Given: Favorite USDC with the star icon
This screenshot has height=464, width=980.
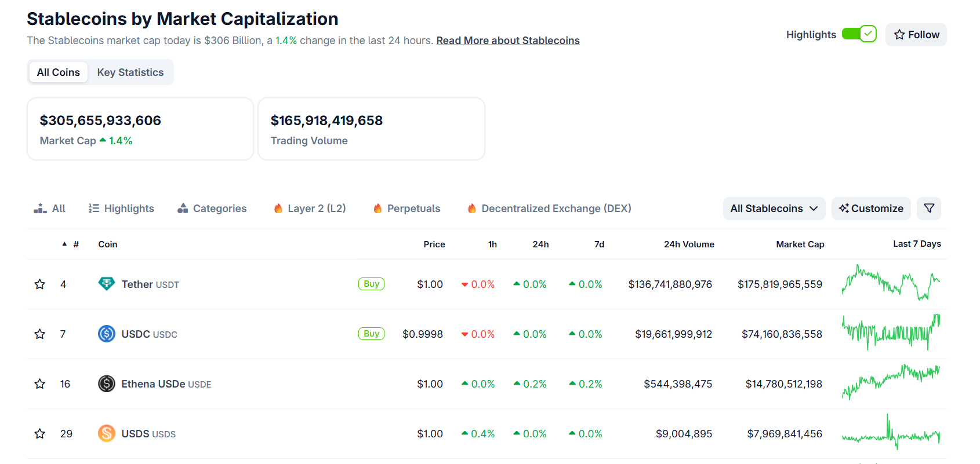Looking at the screenshot, I should [x=39, y=334].
